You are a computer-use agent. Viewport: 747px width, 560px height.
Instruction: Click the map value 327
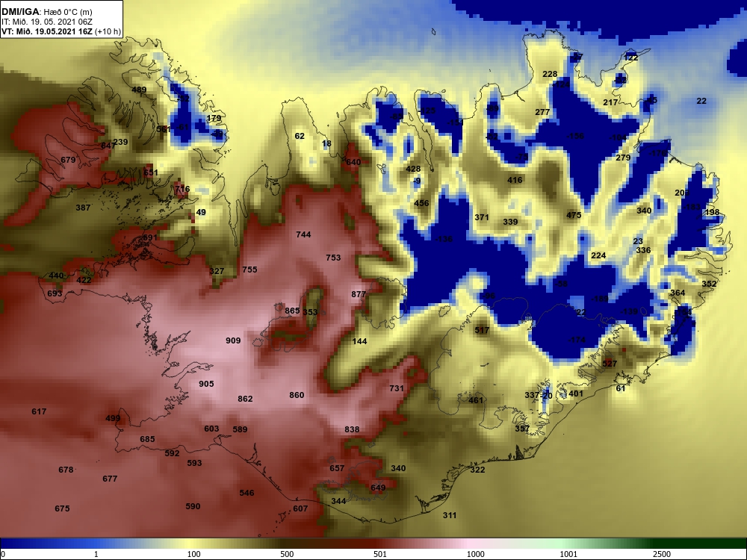tap(217, 271)
